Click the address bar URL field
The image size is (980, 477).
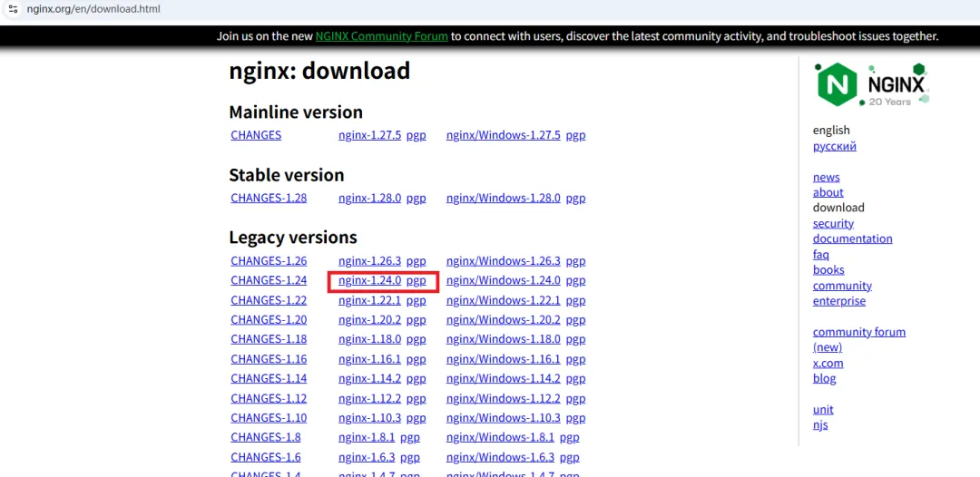coord(93,9)
